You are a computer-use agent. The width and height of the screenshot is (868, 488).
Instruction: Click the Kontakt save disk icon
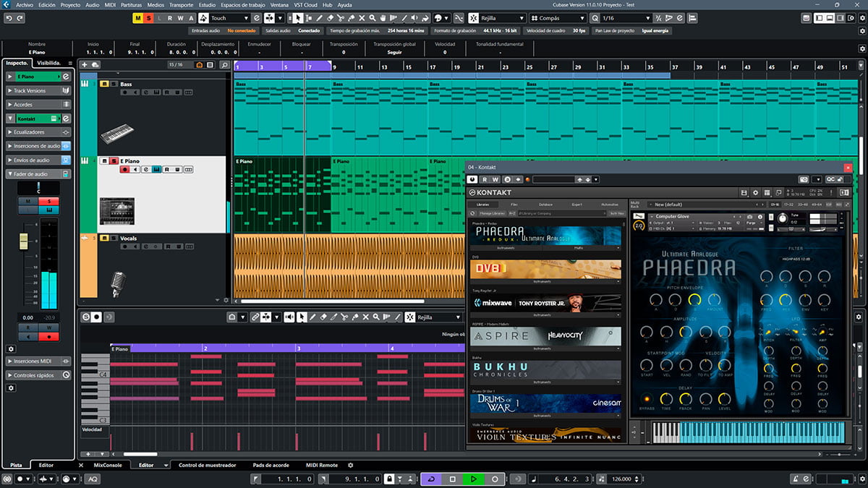coord(744,192)
